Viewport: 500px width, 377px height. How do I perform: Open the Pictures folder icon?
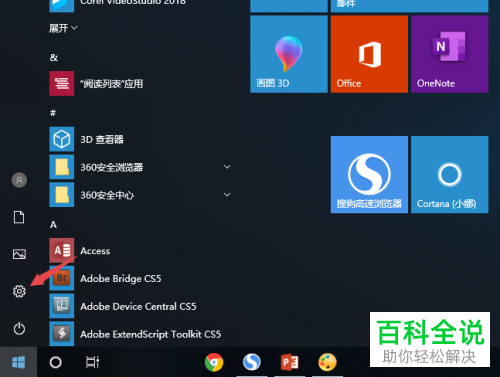(19, 254)
